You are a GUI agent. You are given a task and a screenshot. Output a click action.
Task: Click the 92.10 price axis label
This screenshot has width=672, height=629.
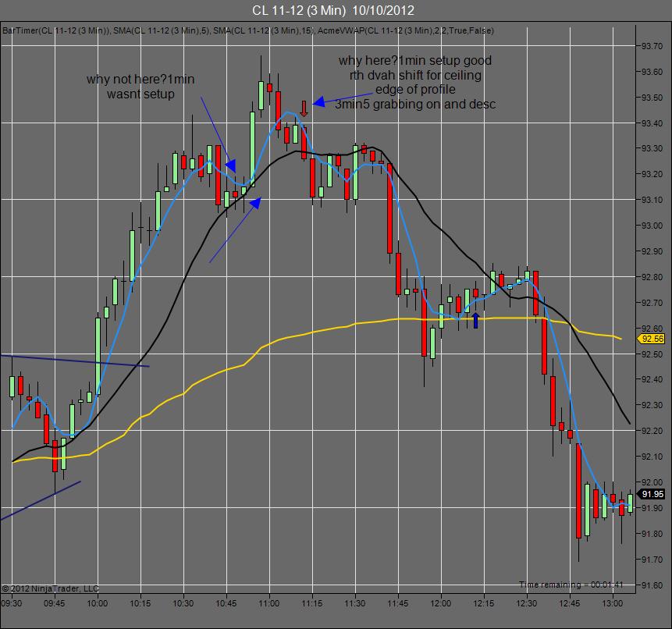[652, 457]
